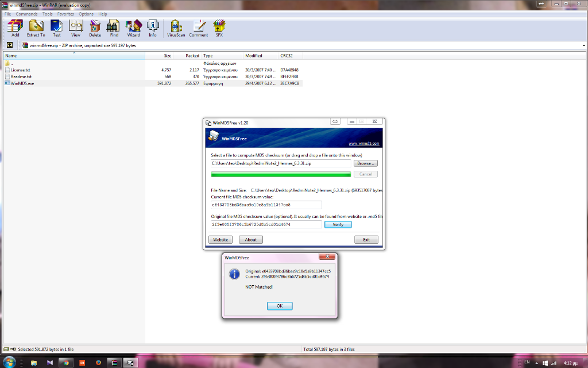Click the Delete toolbar icon
This screenshot has height=368, width=588.
tap(95, 29)
